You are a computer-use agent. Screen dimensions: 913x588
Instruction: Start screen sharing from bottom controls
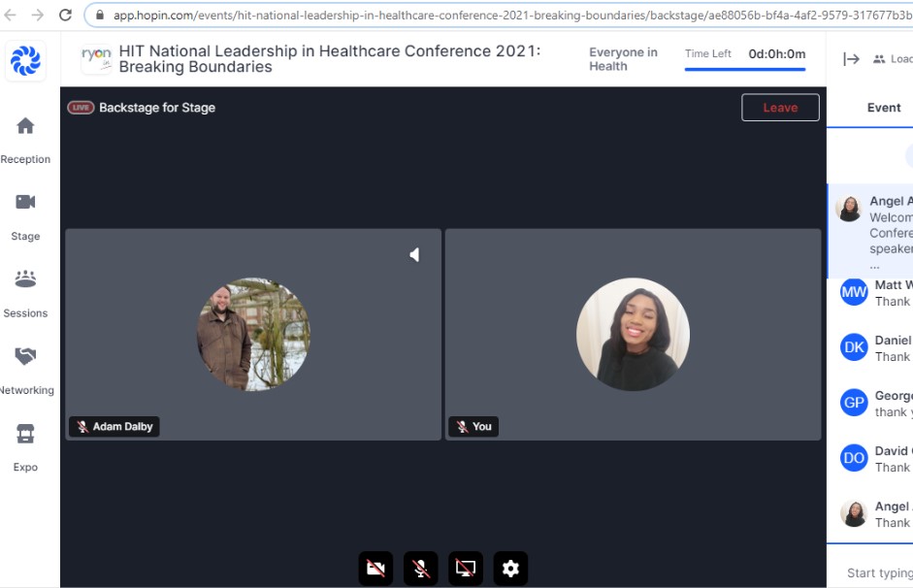[x=466, y=569]
